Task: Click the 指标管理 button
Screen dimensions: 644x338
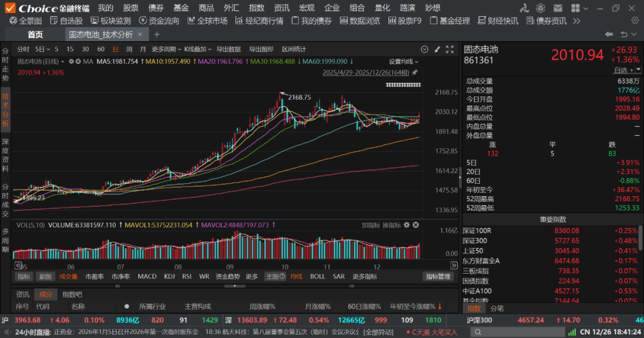Action: click(x=438, y=277)
